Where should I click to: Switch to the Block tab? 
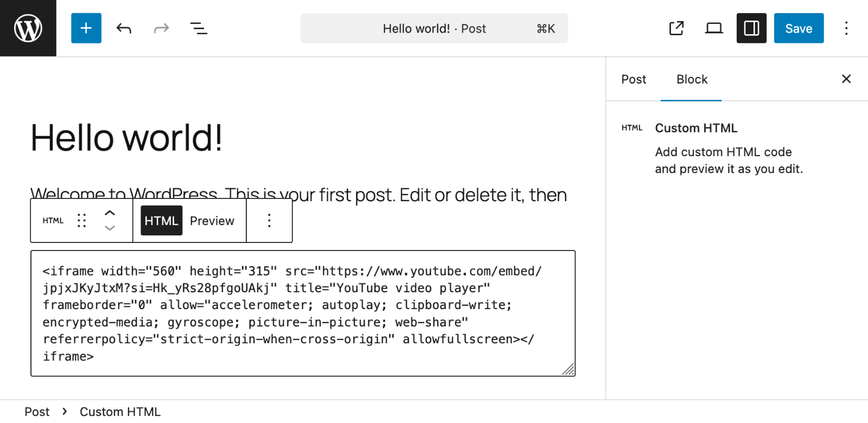(692, 79)
